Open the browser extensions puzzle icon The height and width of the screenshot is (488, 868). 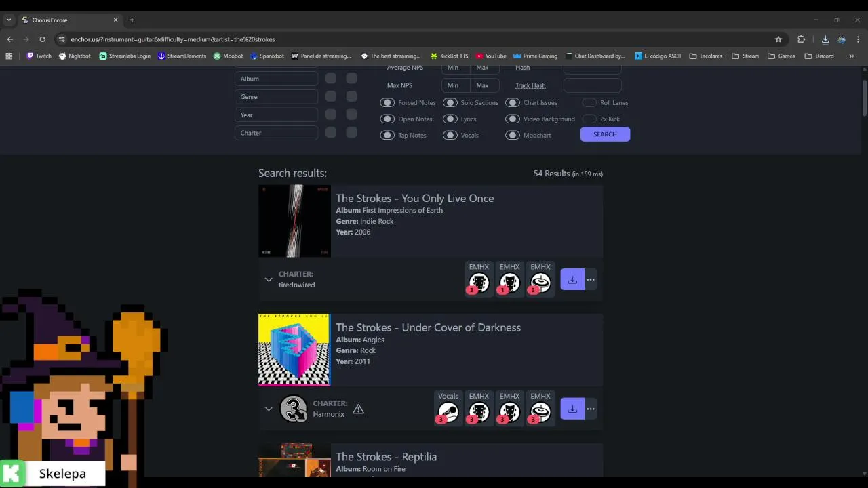[x=801, y=39]
